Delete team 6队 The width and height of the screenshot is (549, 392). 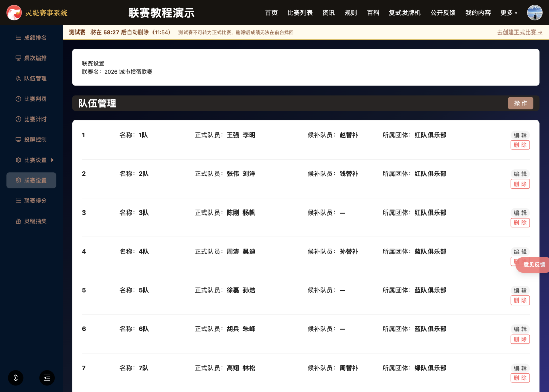pyautogui.click(x=521, y=339)
